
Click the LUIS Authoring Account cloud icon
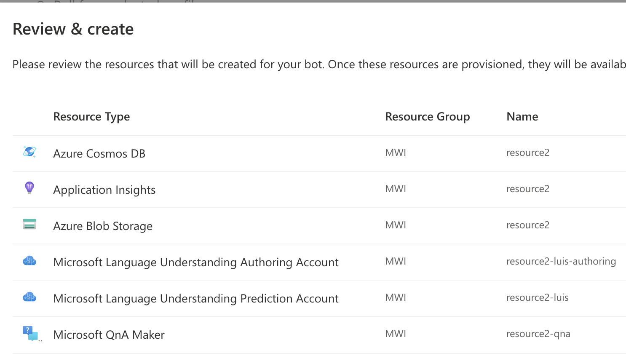point(29,261)
